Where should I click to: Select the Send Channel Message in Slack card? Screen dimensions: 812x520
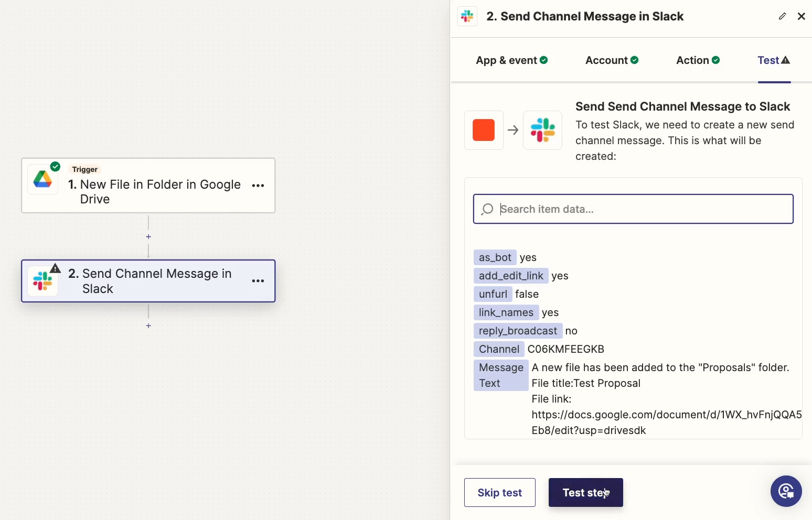pos(148,281)
